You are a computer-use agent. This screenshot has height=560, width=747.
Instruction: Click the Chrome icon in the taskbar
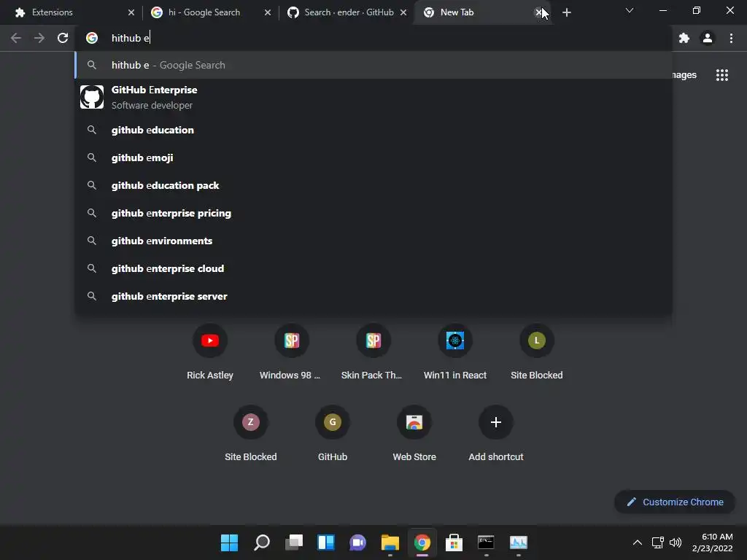click(422, 542)
